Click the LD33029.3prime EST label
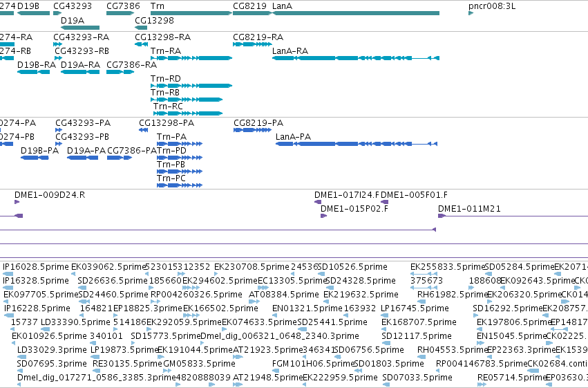 [x=52, y=351]
